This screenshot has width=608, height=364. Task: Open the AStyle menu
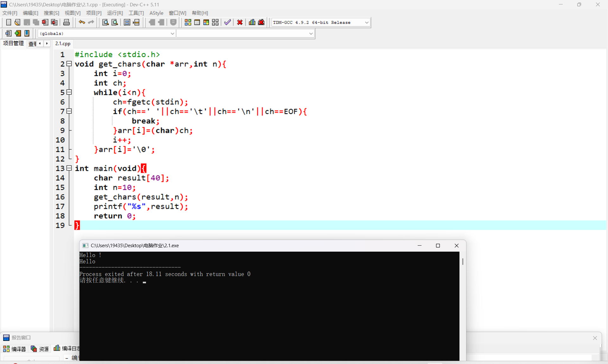pyautogui.click(x=156, y=13)
